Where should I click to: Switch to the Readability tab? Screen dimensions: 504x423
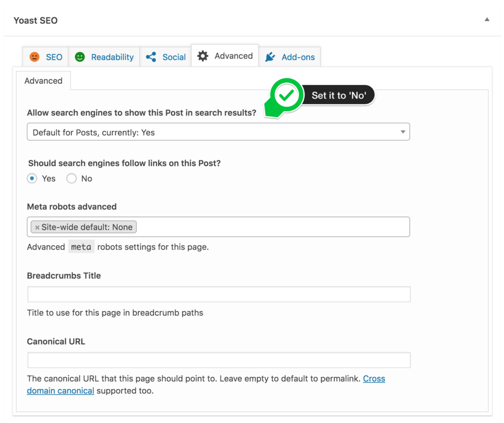click(104, 57)
